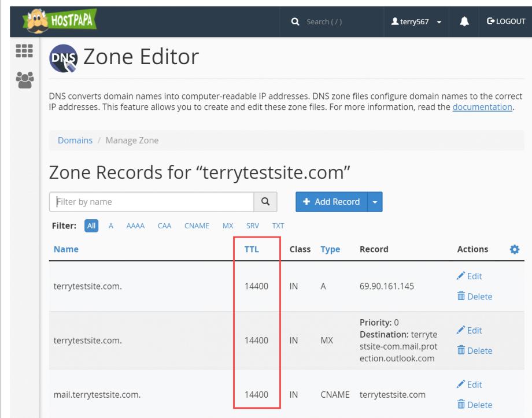The height and width of the screenshot is (418, 532).
Task: Open the Add Record dropdown arrow
Action: tap(375, 202)
